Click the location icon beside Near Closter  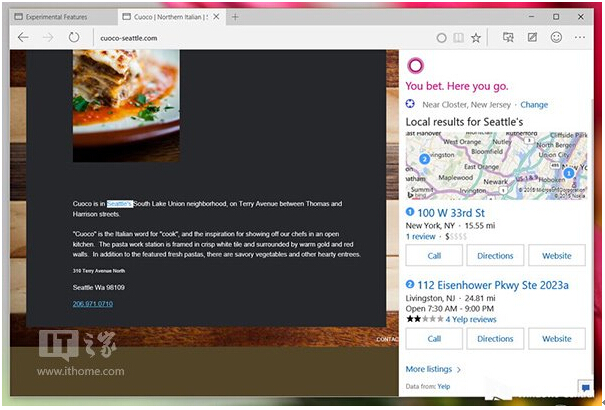tap(410, 104)
